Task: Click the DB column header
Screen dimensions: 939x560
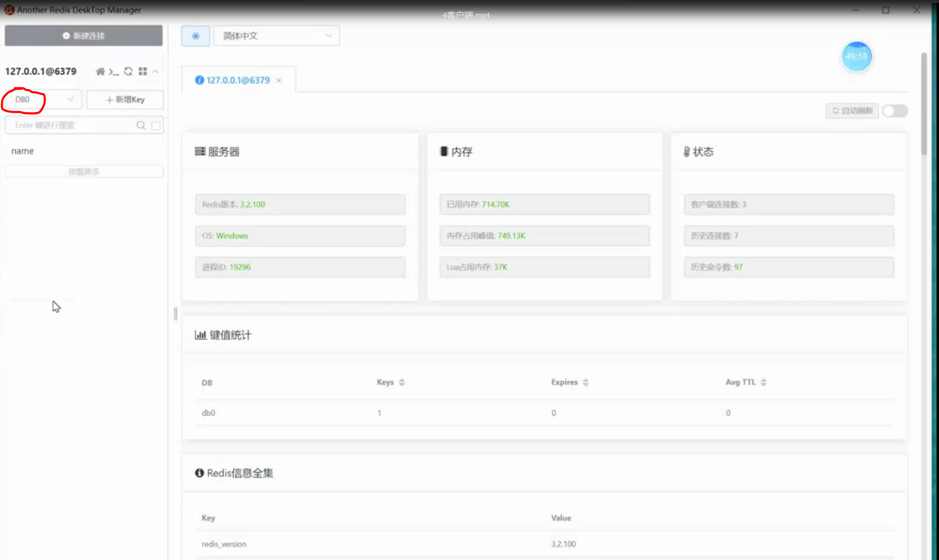Action: [x=207, y=383]
